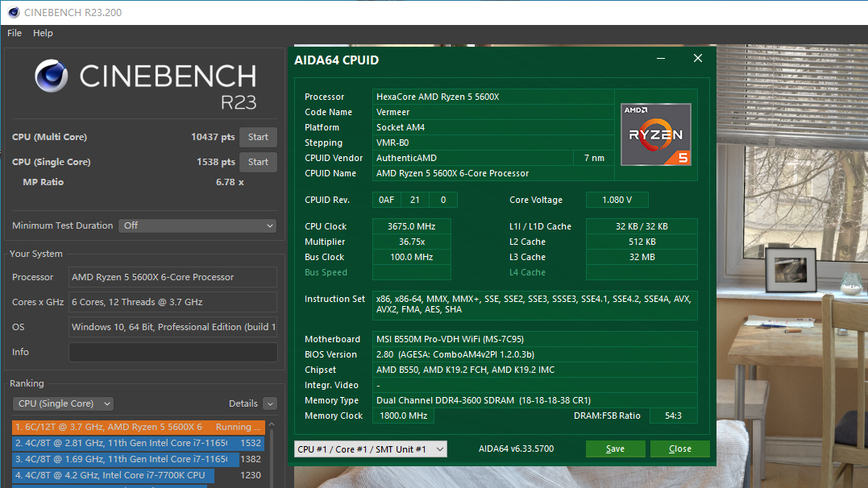Open the CPU (Single Core) ranking dropdown

tap(63, 403)
